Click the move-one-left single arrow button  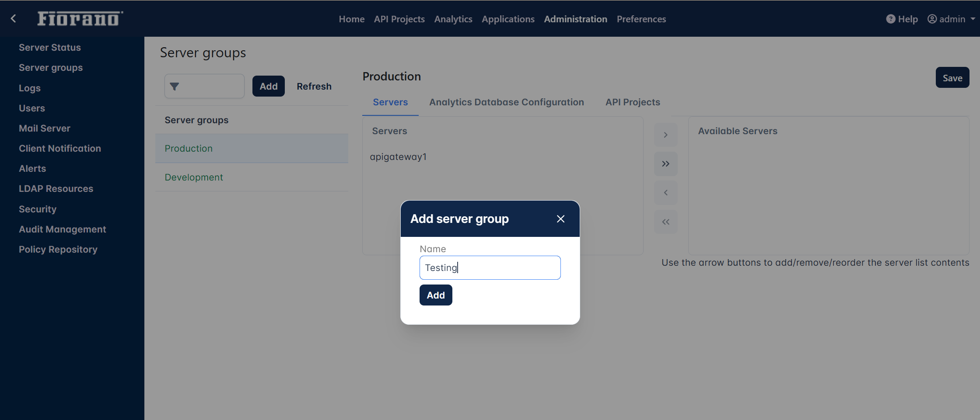click(x=665, y=193)
